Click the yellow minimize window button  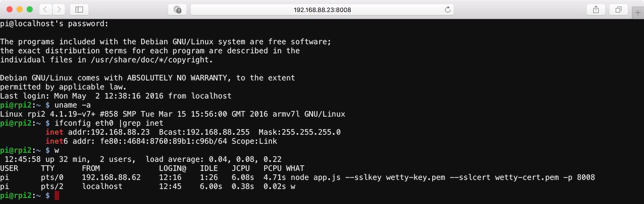coord(20,10)
